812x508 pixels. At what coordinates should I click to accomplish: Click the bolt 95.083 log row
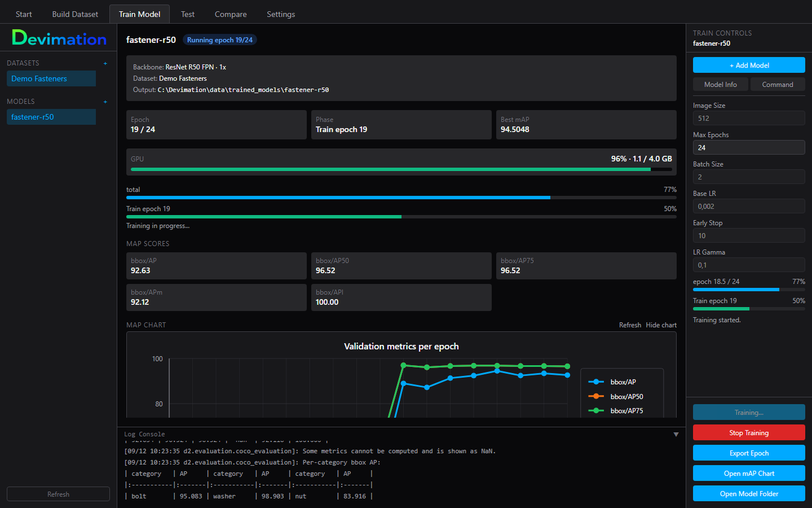[x=249, y=496]
